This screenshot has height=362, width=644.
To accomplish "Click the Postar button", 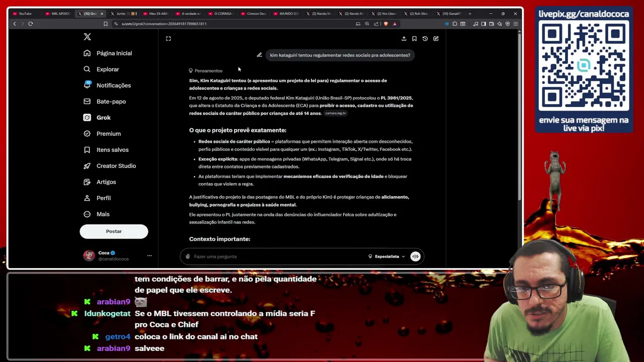I will 114,231.
